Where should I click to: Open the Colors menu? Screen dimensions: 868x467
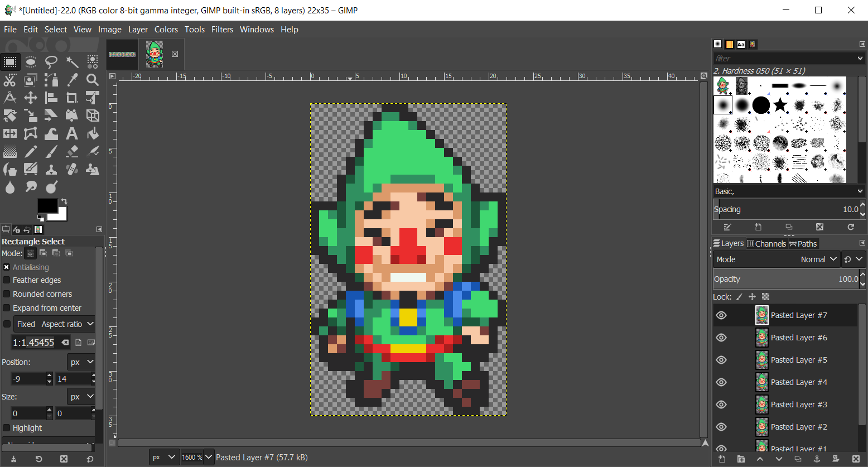166,30
